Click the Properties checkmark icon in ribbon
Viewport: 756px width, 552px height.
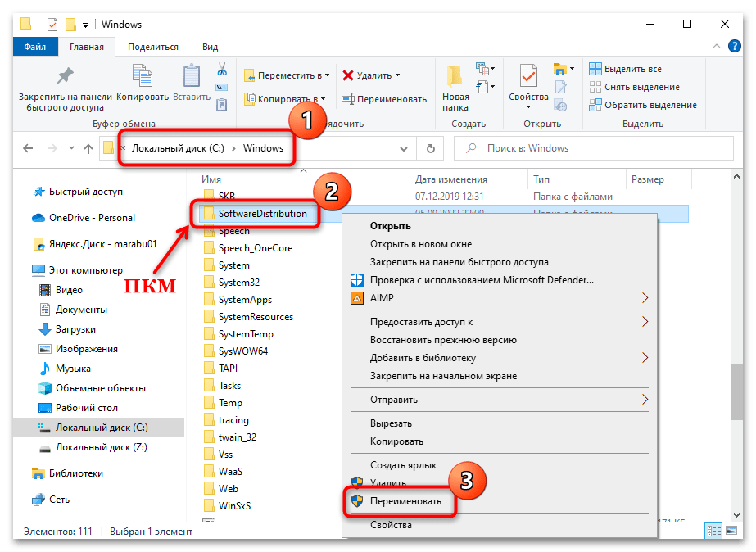pyautogui.click(x=528, y=76)
